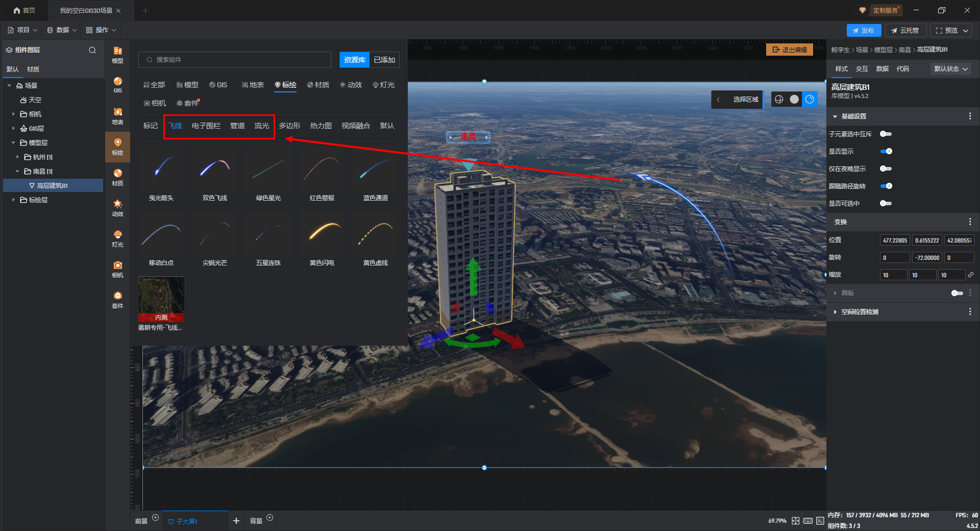980x531 pixels.
Task: Select the 天空 tree item
Action: 31,100
